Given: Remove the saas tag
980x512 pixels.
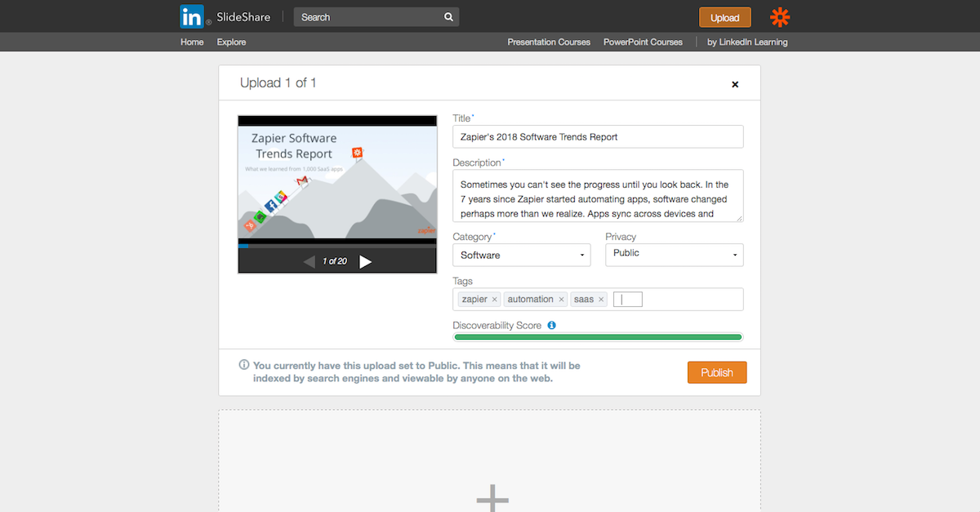Looking at the screenshot, I should (602, 300).
